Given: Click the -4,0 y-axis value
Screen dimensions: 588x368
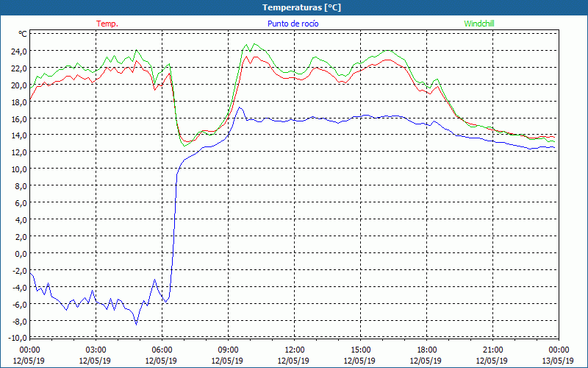Looking at the screenshot, I should tap(20, 288).
